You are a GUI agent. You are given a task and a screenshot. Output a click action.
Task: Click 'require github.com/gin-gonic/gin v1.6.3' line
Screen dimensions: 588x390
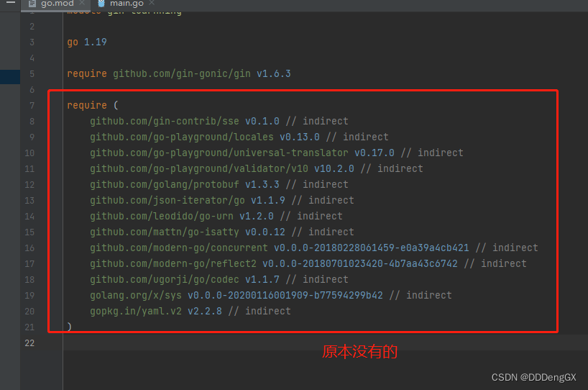(178, 73)
